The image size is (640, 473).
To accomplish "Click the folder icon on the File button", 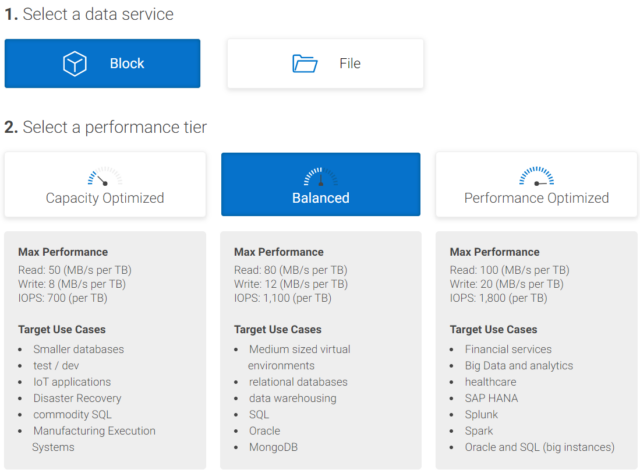I will [304, 64].
